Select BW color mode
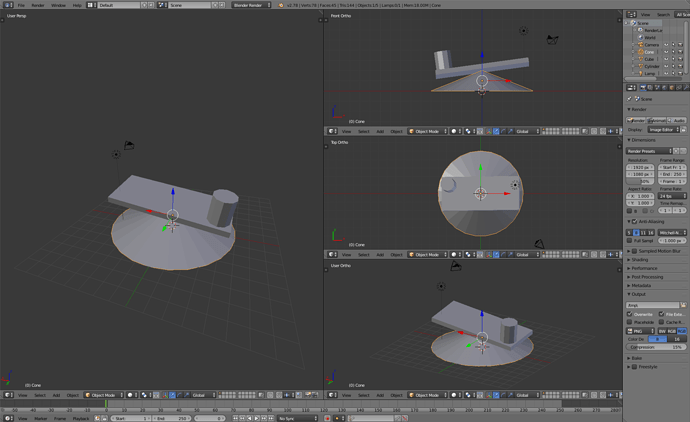 (x=662, y=331)
